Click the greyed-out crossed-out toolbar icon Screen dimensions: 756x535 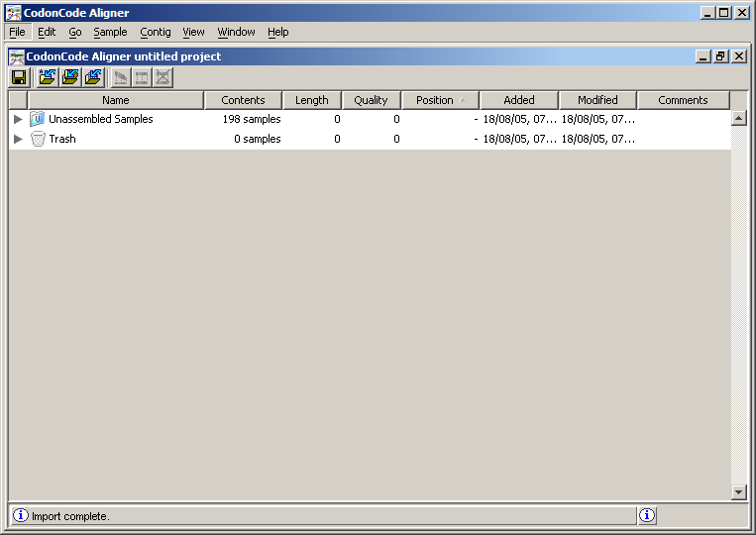tap(162, 77)
